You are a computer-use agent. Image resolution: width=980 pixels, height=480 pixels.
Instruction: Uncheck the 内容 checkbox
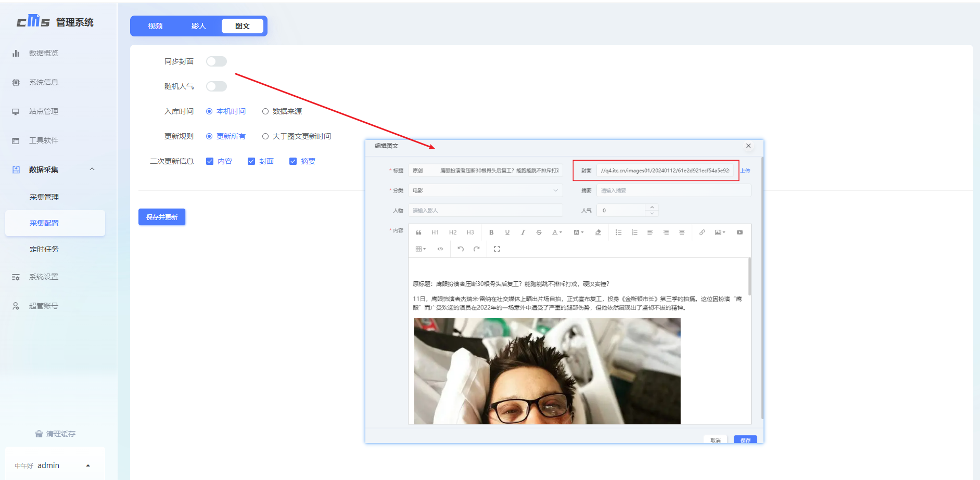click(210, 161)
